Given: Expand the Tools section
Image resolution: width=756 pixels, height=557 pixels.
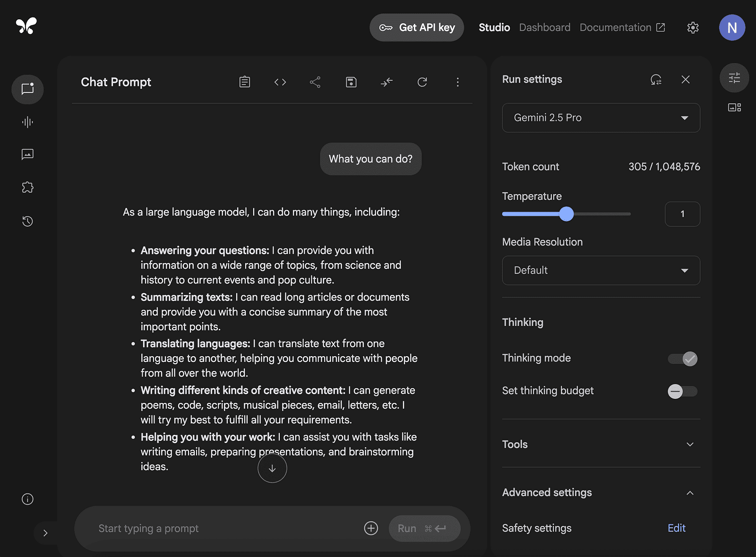Looking at the screenshot, I should [x=601, y=445].
